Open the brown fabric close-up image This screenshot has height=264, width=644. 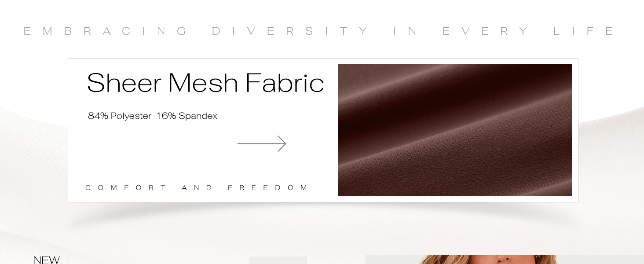[x=455, y=130]
